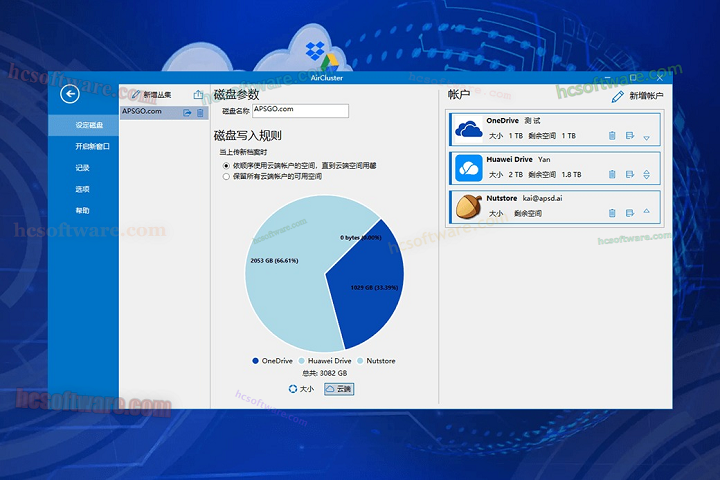Move the Nutstore account up with arrow
Viewport: 720px width, 480px height.
click(x=647, y=211)
